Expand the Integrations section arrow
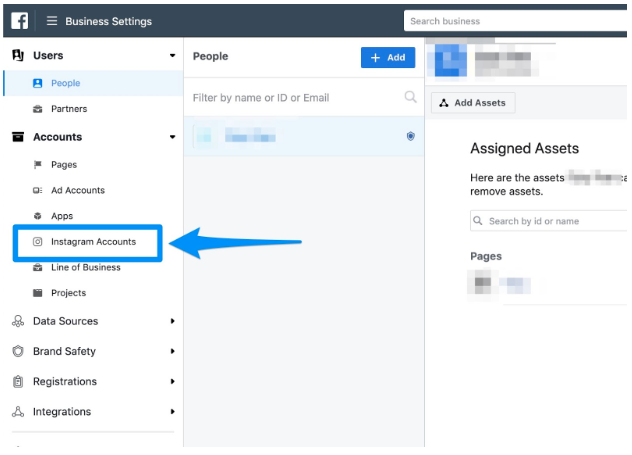632x455 pixels. coord(173,411)
